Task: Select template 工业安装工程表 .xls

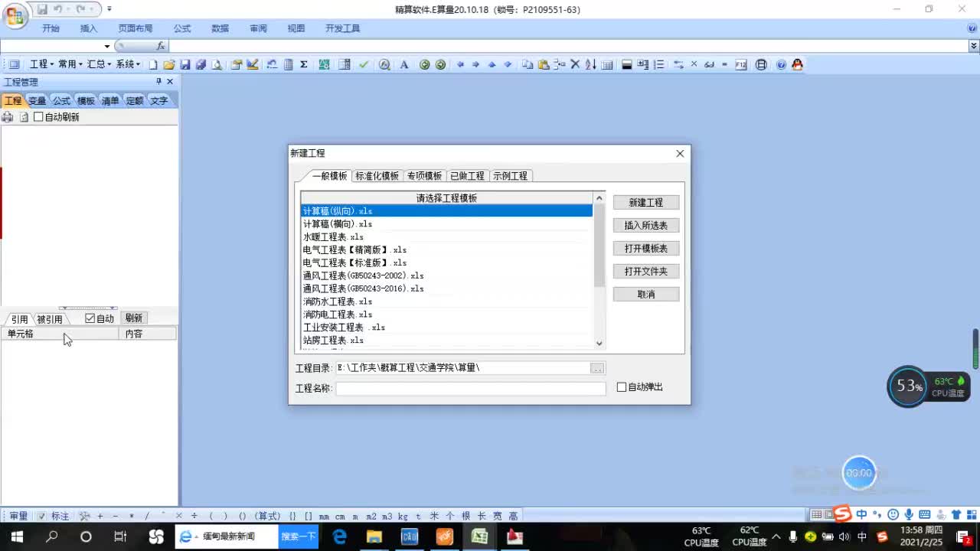Action: 446,328
